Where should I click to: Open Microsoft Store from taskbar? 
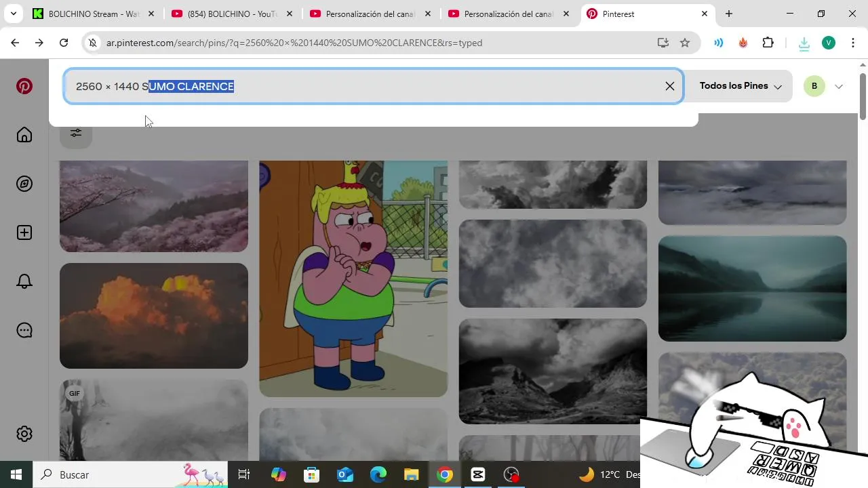pyautogui.click(x=311, y=474)
